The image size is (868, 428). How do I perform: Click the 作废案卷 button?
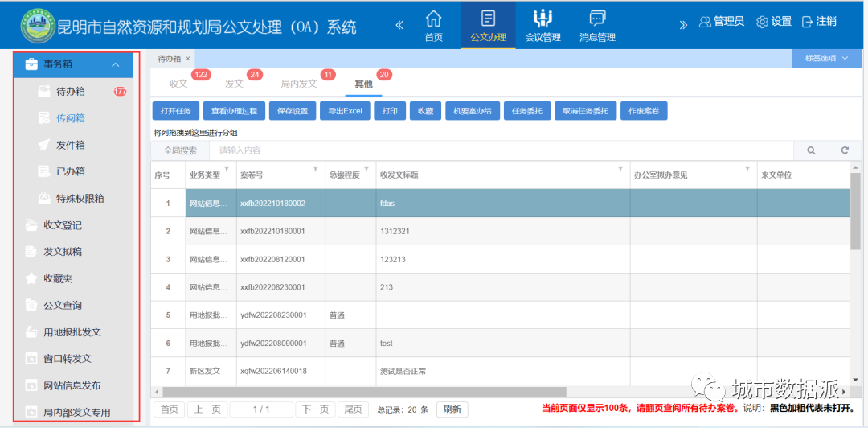coord(644,111)
